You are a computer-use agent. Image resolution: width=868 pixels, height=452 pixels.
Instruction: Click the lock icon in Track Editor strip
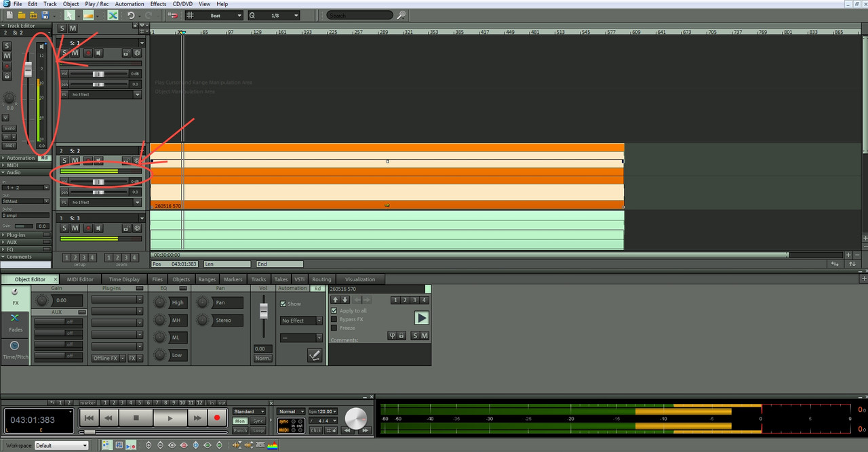click(7, 76)
